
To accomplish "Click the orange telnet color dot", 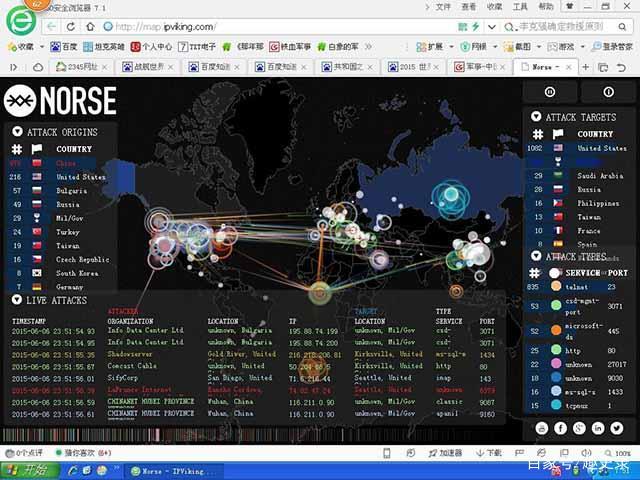I will [x=556, y=286].
